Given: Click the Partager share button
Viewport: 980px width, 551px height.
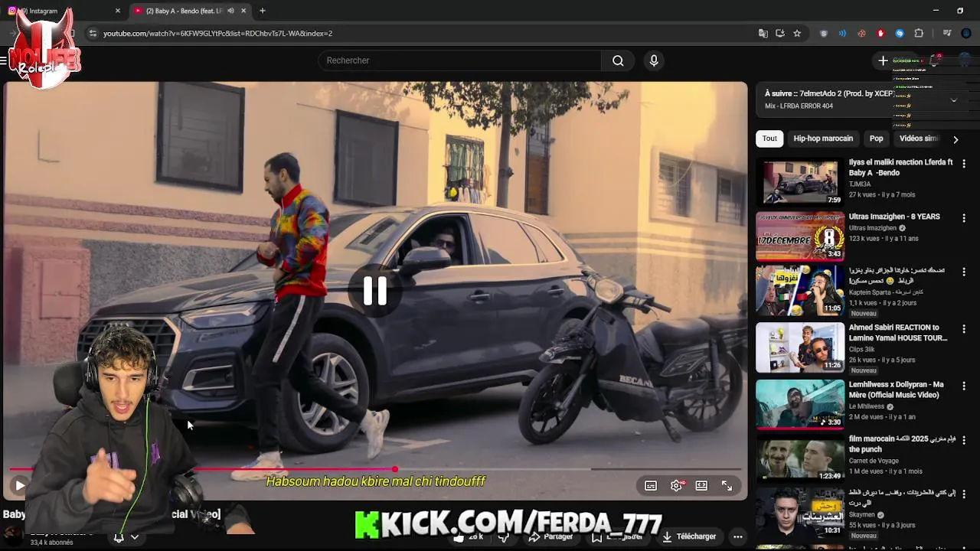Looking at the screenshot, I should (x=551, y=537).
